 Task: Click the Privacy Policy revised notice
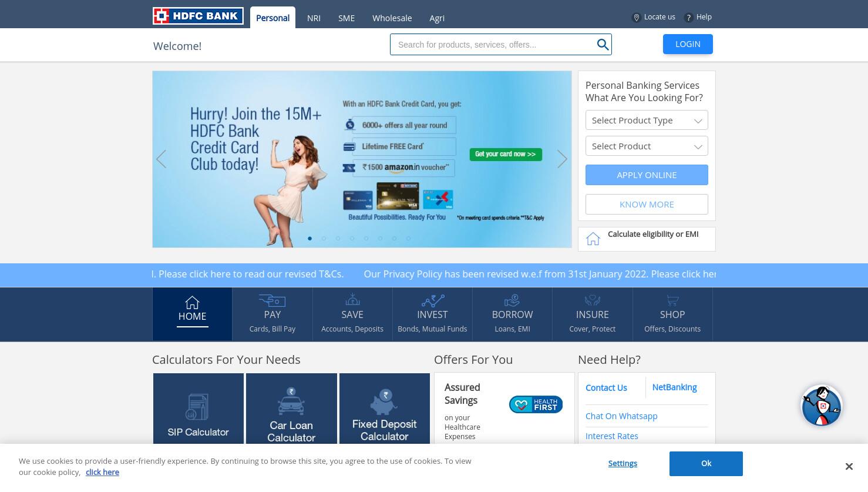coord(540,275)
